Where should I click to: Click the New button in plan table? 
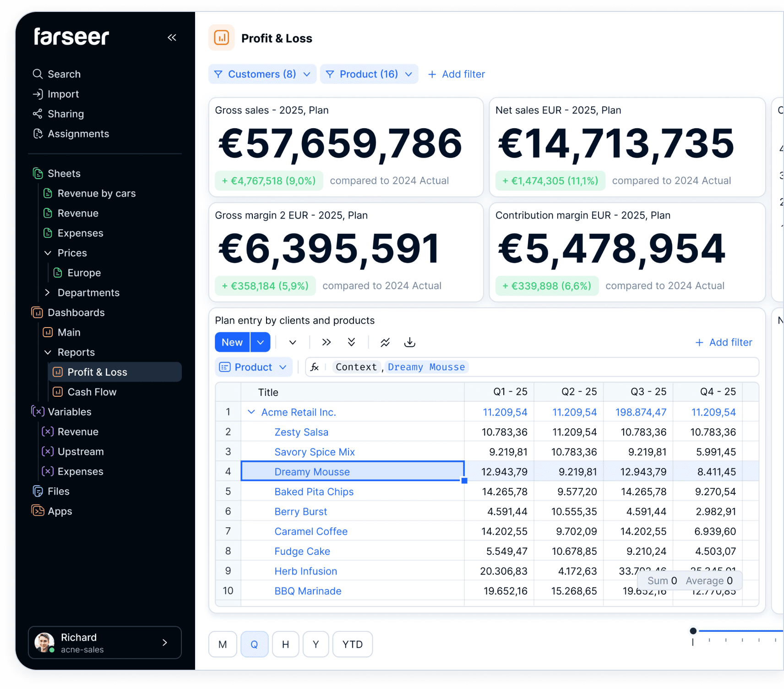[x=232, y=342]
